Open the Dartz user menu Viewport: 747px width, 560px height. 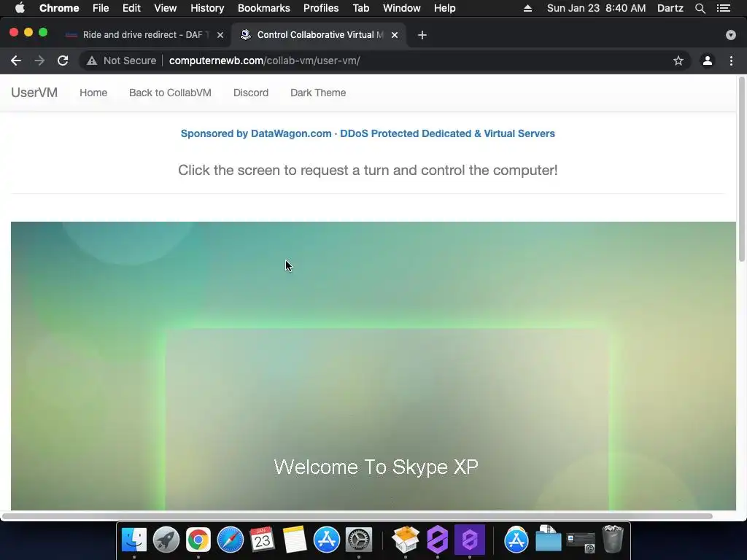pos(670,8)
